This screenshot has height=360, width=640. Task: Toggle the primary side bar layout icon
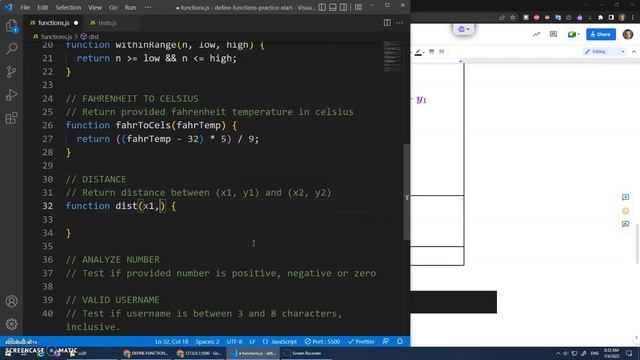(x=322, y=7)
